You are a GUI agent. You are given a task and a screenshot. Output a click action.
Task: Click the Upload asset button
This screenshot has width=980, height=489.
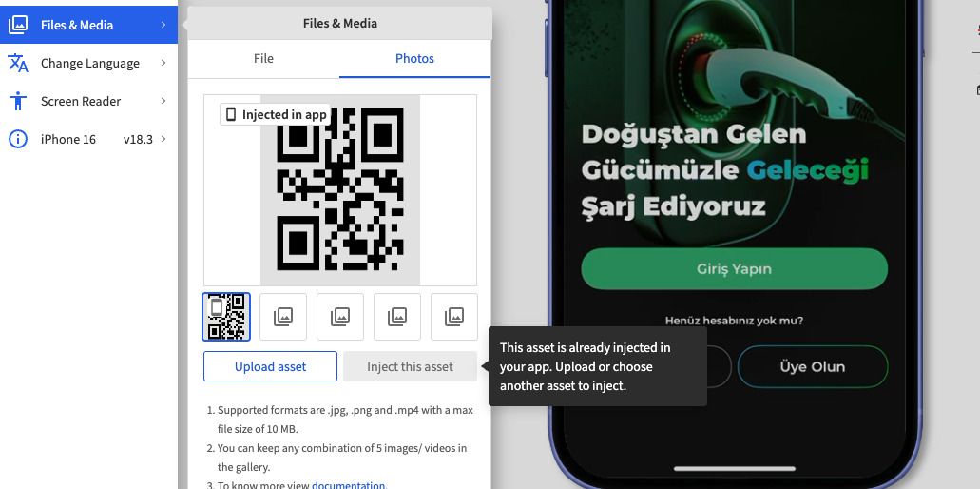pos(270,366)
